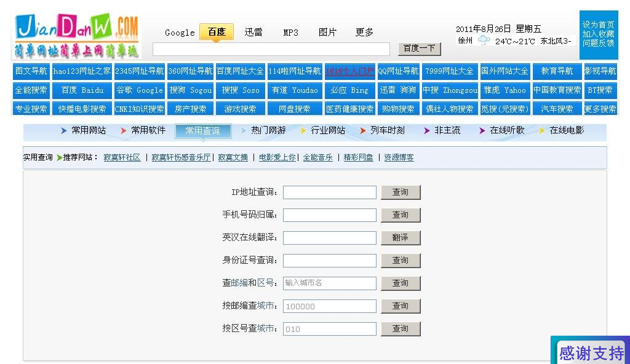
Task: Click 查询 button for IP地址查询
Action: tap(401, 192)
